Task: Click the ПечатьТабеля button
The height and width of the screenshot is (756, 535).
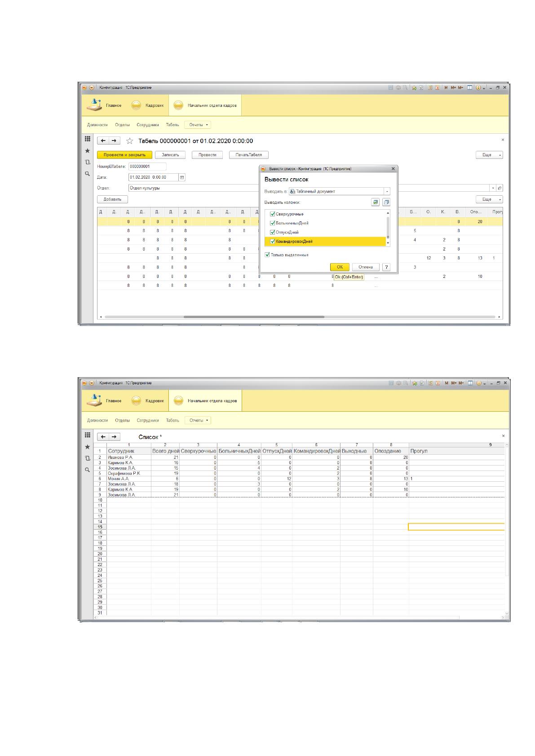Action: pyautogui.click(x=249, y=155)
